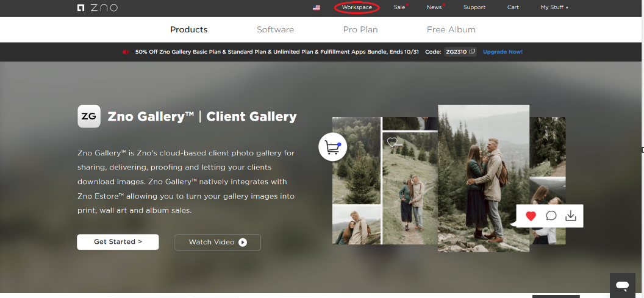644x298 pixels.
Task: Click the red megaphone announcement icon
Action: coord(126,52)
